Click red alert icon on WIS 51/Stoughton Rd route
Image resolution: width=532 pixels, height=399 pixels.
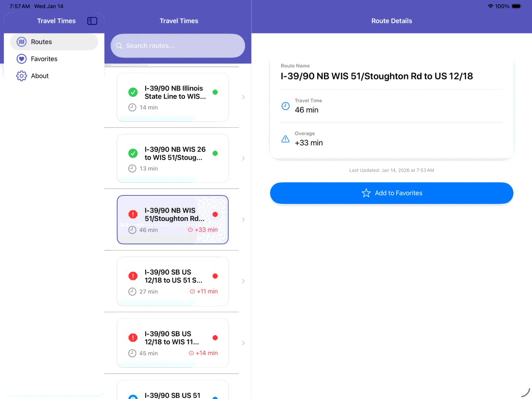click(x=133, y=214)
